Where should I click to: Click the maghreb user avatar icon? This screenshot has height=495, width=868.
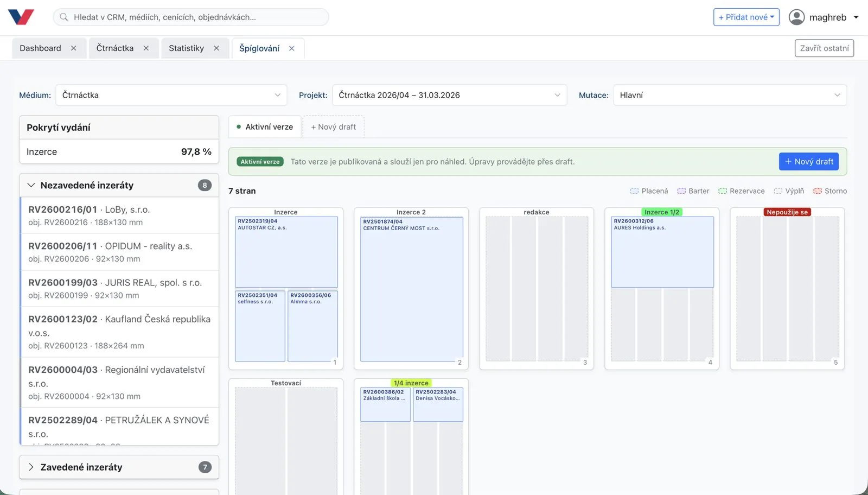(x=796, y=17)
